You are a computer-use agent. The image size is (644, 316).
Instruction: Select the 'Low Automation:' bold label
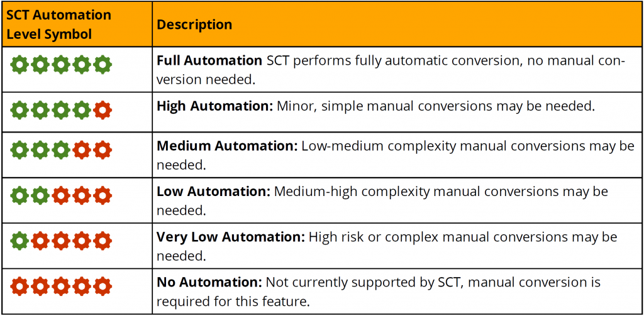213,191
